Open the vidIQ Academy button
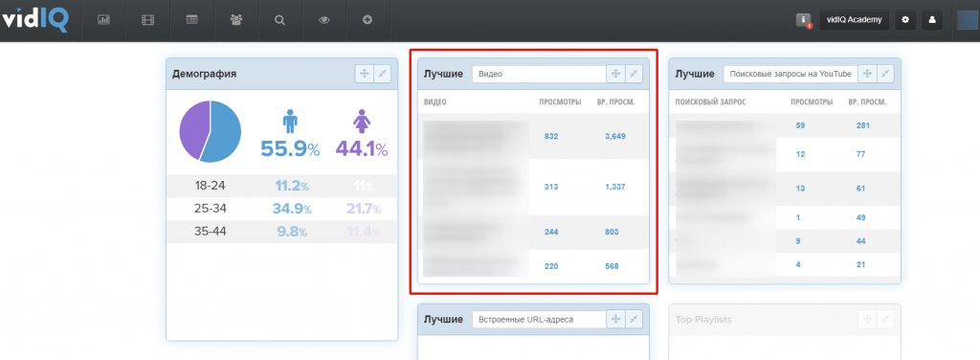The height and width of the screenshot is (360, 980). coord(854,20)
